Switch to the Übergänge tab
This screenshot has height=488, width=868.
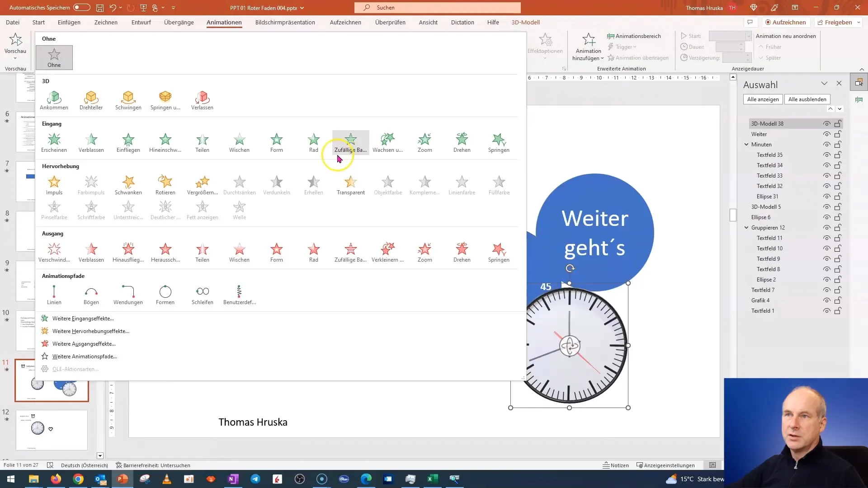click(179, 23)
